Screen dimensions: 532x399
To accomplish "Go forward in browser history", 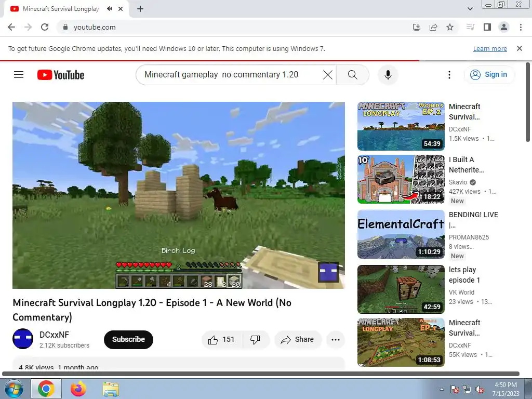I will click(28, 27).
